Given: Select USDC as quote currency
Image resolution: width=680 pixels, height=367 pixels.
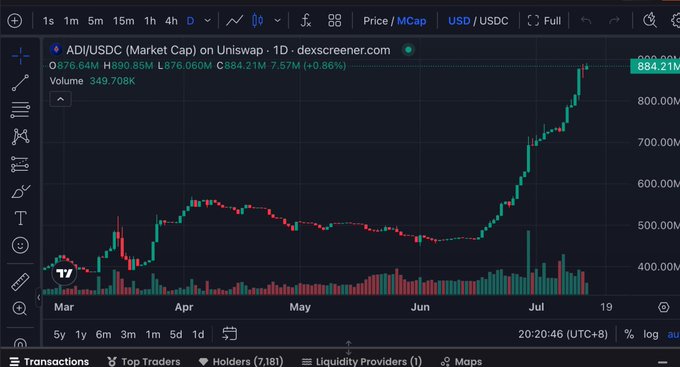Looking at the screenshot, I should [x=494, y=21].
